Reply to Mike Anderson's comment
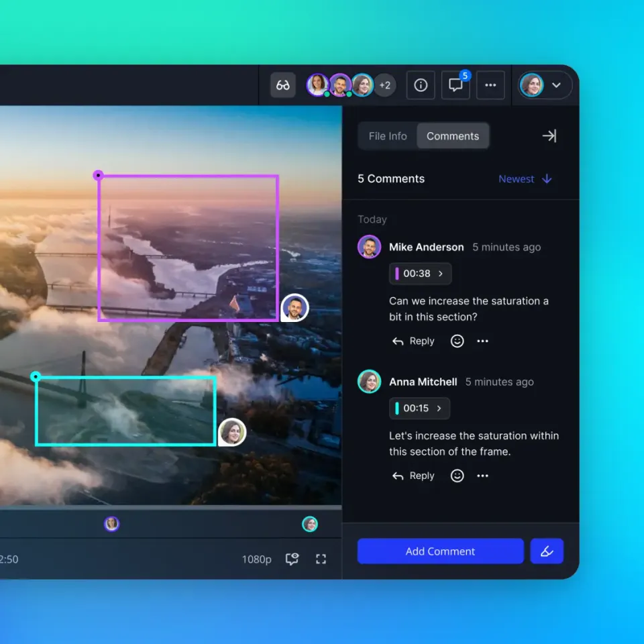Image resolution: width=644 pixels, height=644 pixels. tap(413, 341)
